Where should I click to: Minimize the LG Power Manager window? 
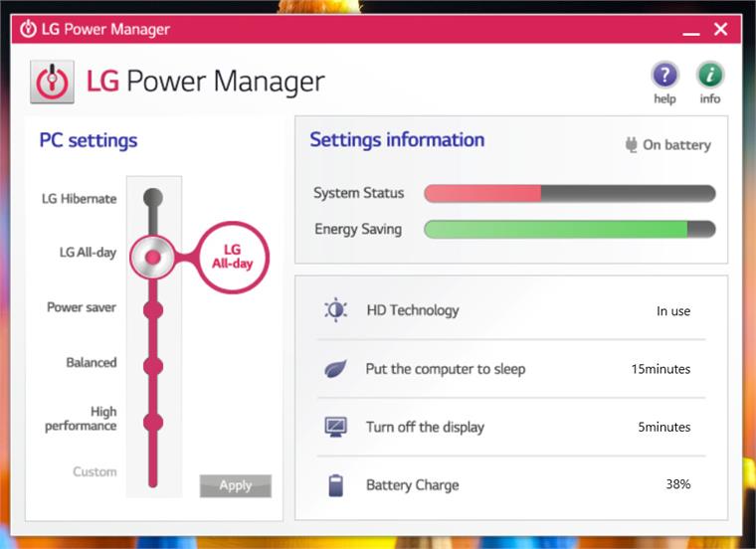[x=690, y=30]
